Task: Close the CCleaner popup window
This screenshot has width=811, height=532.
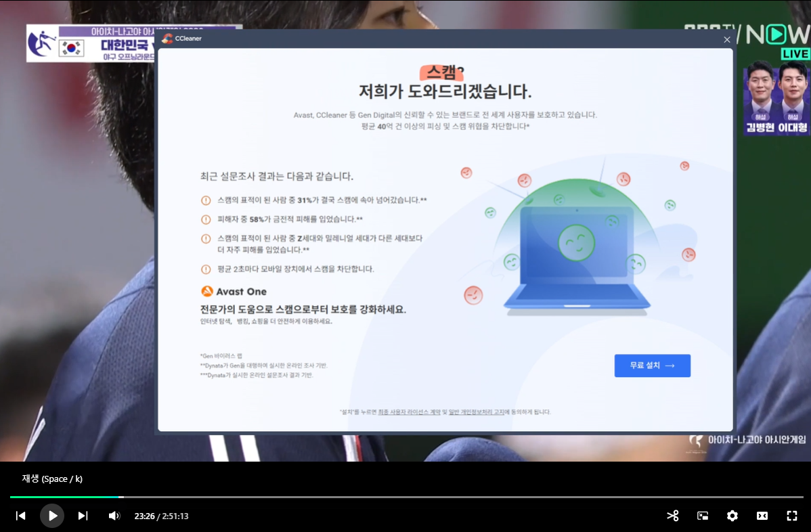Action: tap(726, 39)
